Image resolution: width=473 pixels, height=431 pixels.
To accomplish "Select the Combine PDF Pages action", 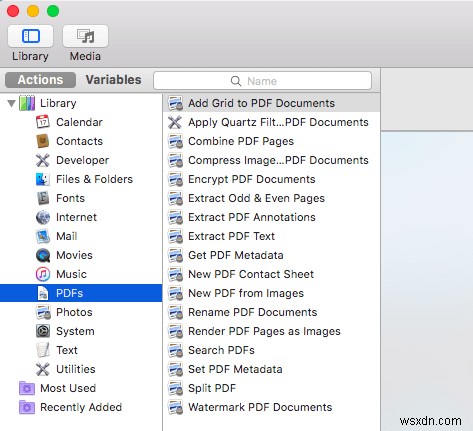I will tap(271, 141).
